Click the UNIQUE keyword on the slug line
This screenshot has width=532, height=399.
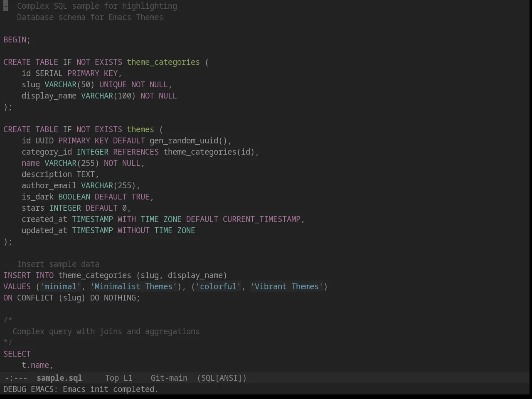[113, 85]
